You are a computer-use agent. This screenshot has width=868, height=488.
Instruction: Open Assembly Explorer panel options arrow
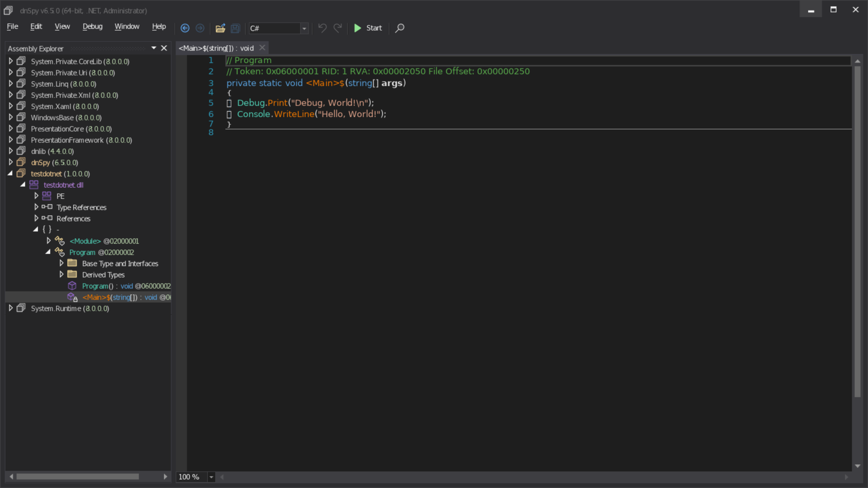point(154,48)
